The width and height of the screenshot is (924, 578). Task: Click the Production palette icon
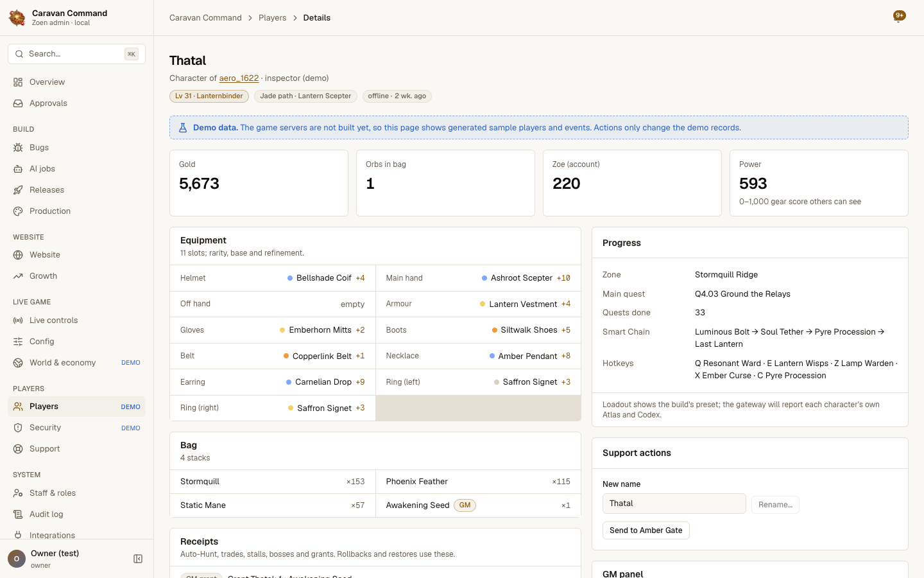point(18,211)
